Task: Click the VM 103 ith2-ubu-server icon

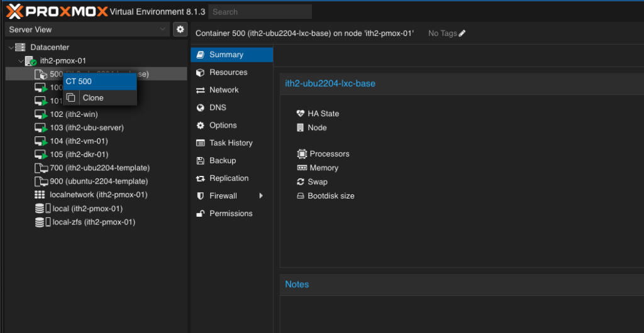Action: click(x=41, y=128)
